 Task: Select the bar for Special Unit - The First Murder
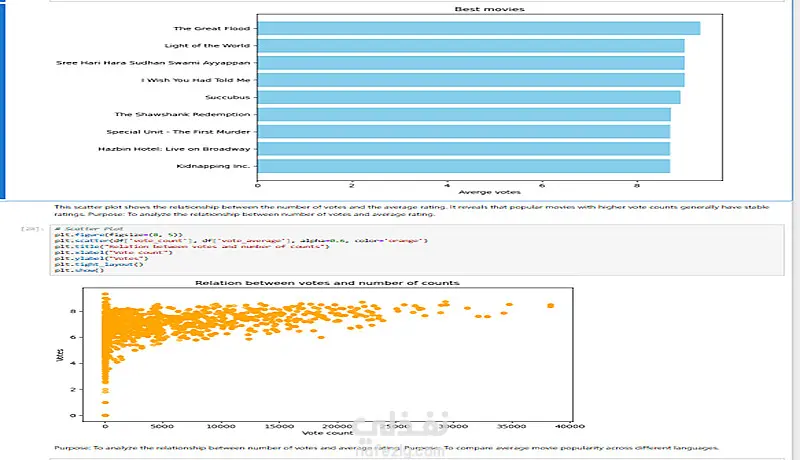point(464,132)
